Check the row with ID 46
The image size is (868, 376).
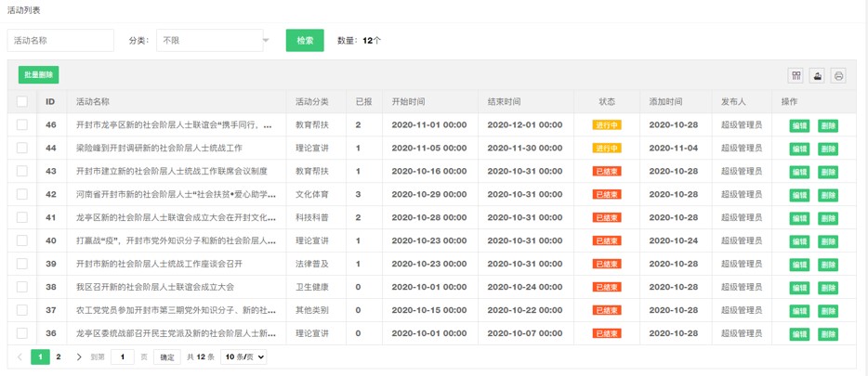click(x=22, y=125)
